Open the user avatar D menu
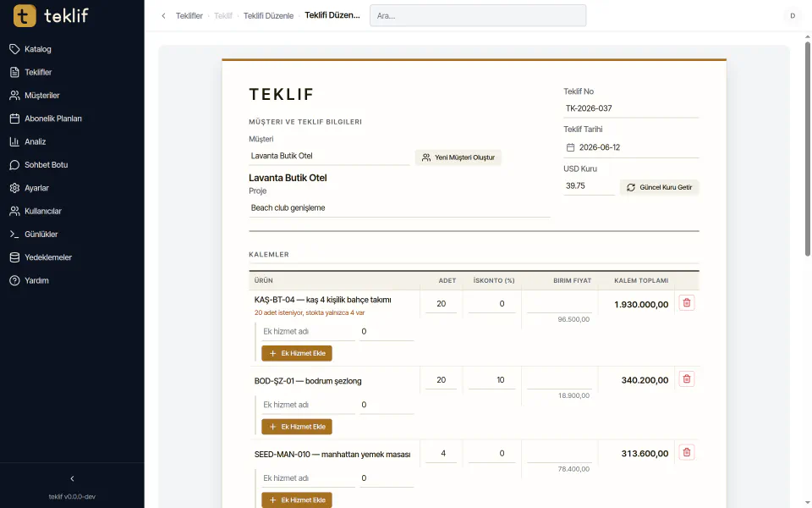The height and width of the screenshot is (508, 812). [793, 15]
